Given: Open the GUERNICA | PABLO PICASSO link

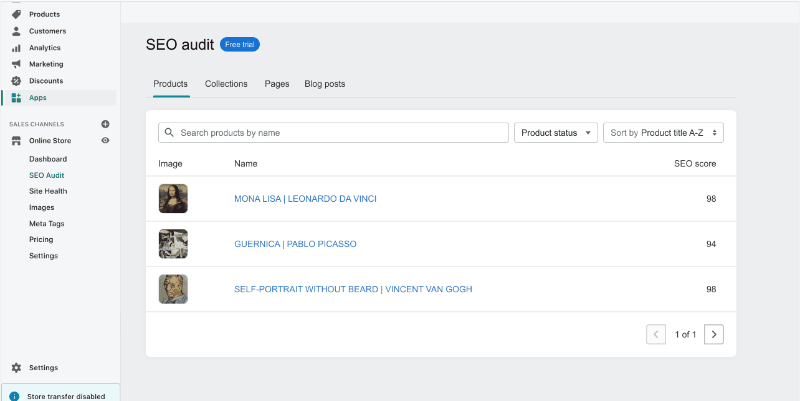Looking at the screenshot, I should pyautogui.click(x=295, y=244).
